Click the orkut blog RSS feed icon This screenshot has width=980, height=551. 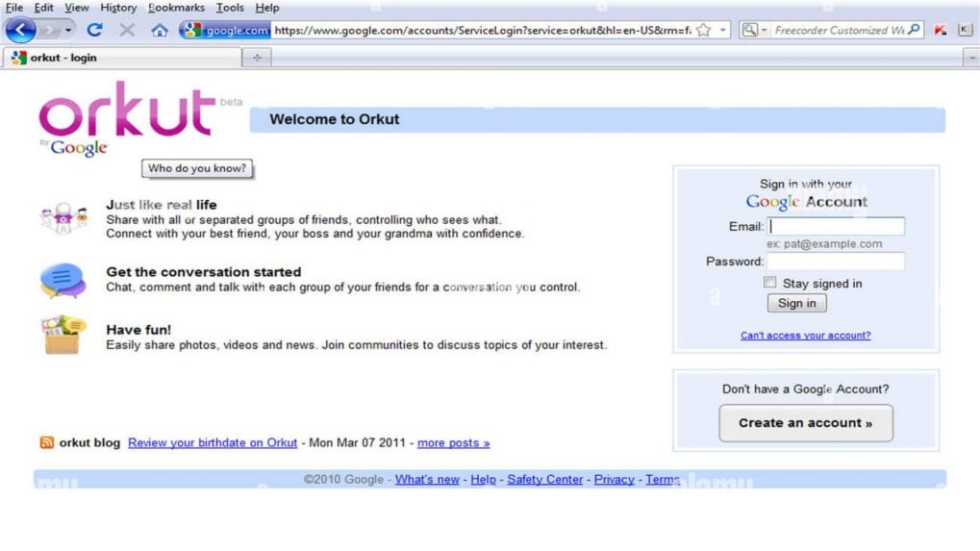click(47, 442)
